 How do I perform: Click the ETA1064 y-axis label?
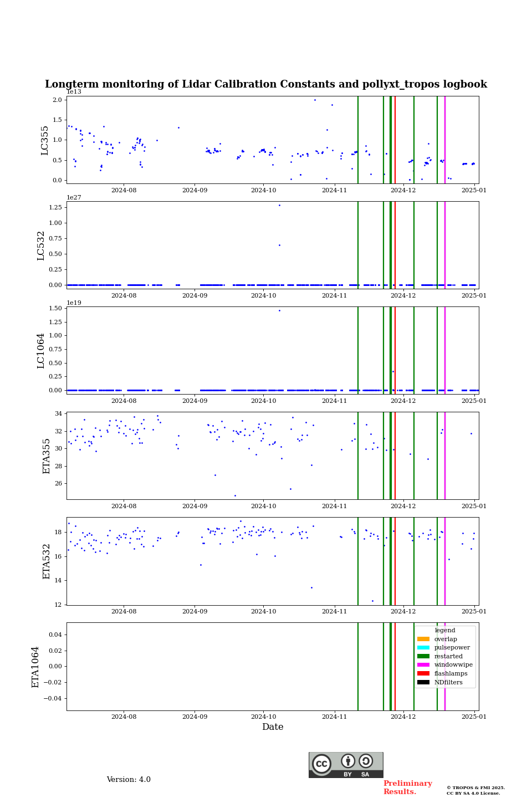tap(35, 667)
